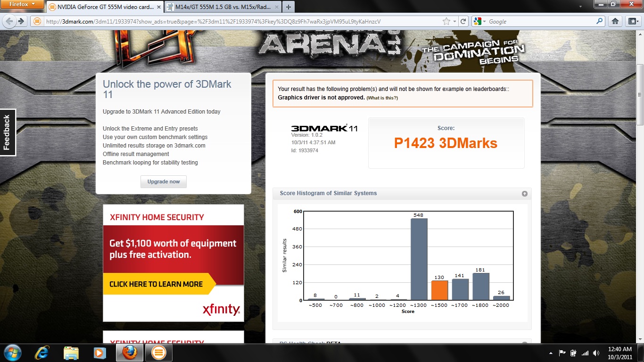Click the Upgrade now button
Viewport: 644px width, 362px height.
[164, 181]
